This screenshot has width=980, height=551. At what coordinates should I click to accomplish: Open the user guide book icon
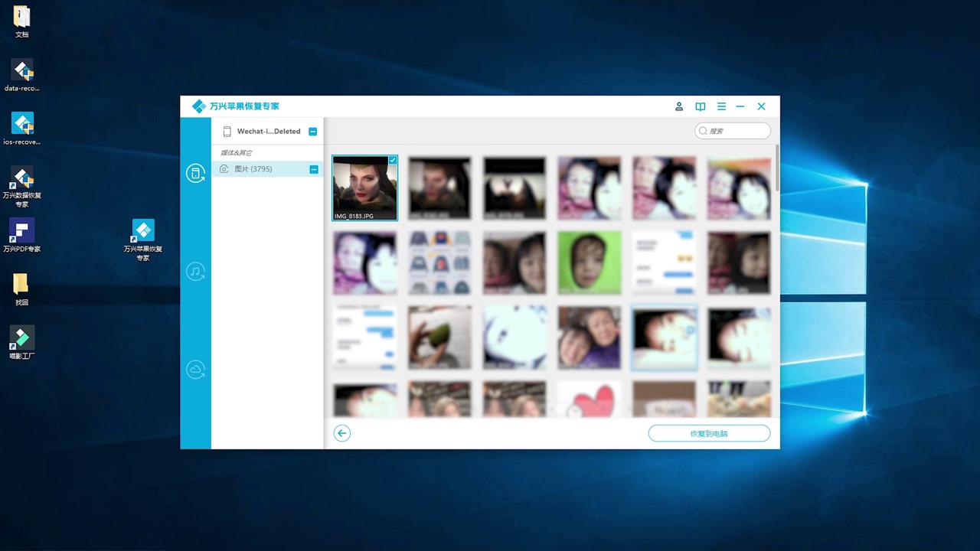click(x=700, y=106)
